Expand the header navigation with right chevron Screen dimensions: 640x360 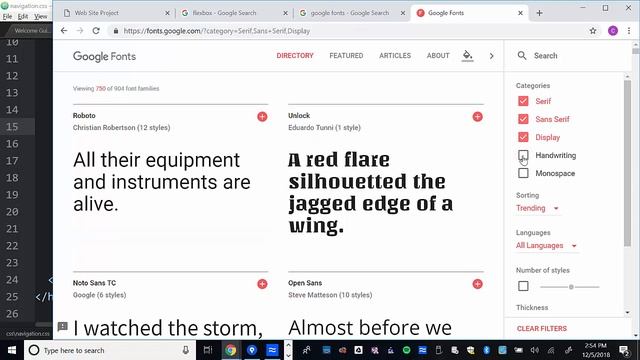point(491,56)
